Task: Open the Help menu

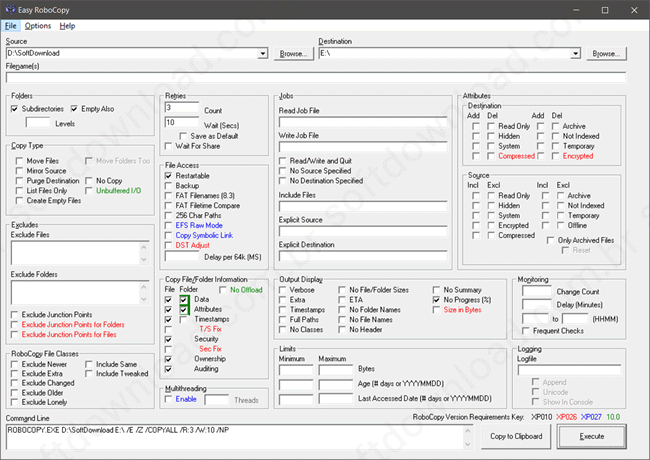Action: point(67,26)
